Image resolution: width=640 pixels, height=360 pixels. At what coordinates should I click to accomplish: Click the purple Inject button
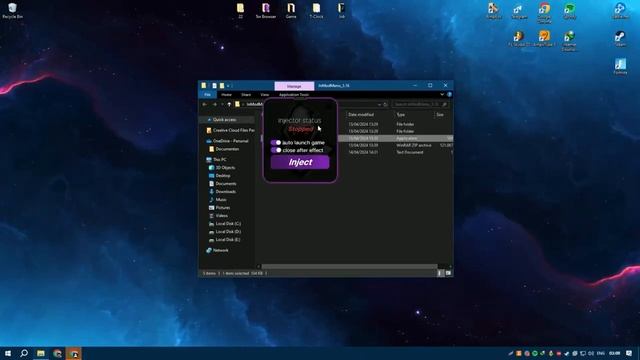click(x=300, y=162)
